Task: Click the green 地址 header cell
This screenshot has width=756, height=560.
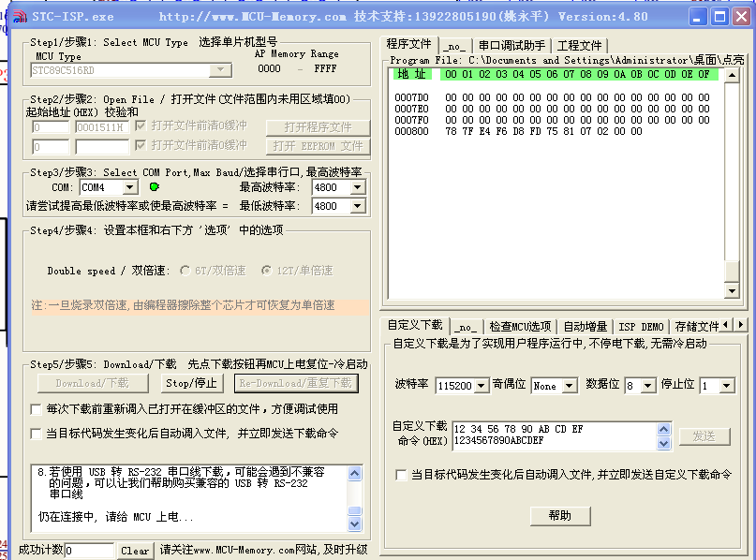Action: click(411, 74)
